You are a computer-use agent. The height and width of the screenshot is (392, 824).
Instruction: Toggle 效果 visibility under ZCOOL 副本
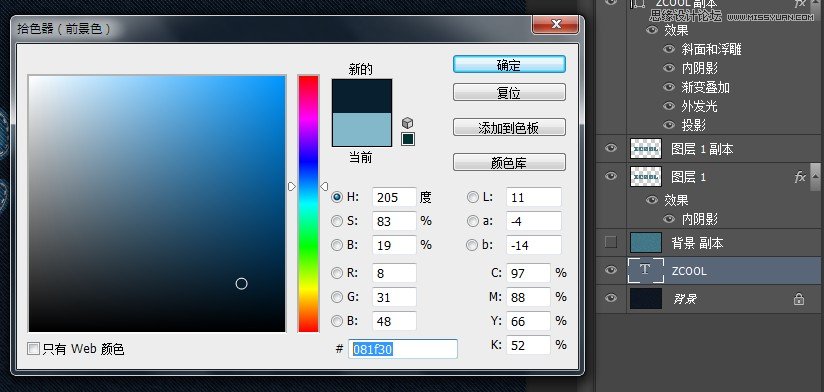coord(652,30)
